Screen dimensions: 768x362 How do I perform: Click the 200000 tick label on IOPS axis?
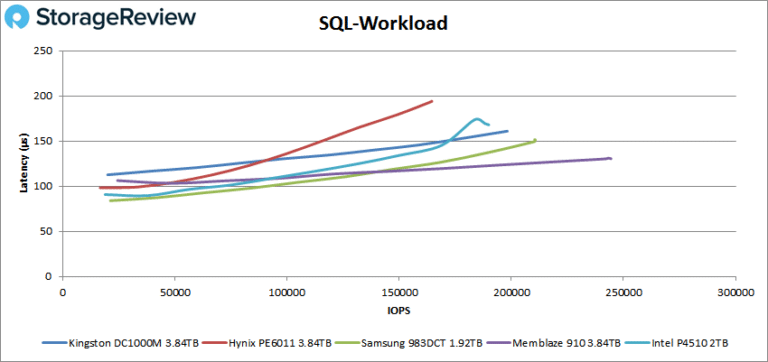tap(511, 293)
